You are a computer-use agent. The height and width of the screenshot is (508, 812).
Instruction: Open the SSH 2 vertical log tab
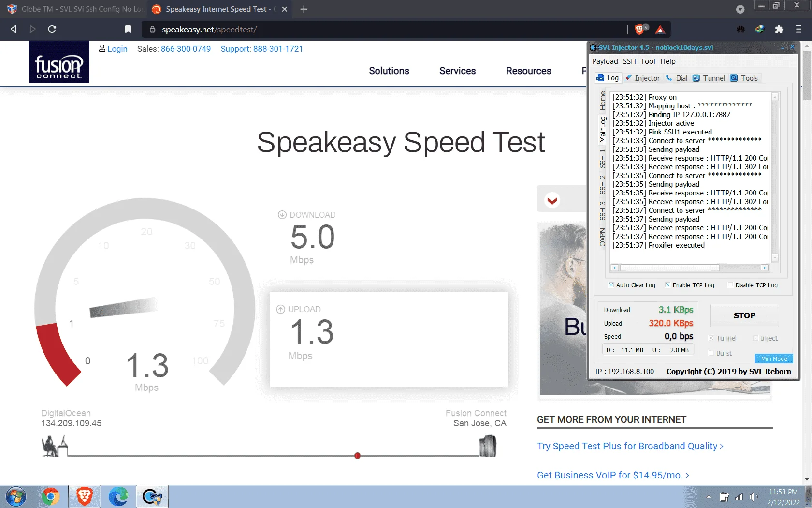point(602,185)
